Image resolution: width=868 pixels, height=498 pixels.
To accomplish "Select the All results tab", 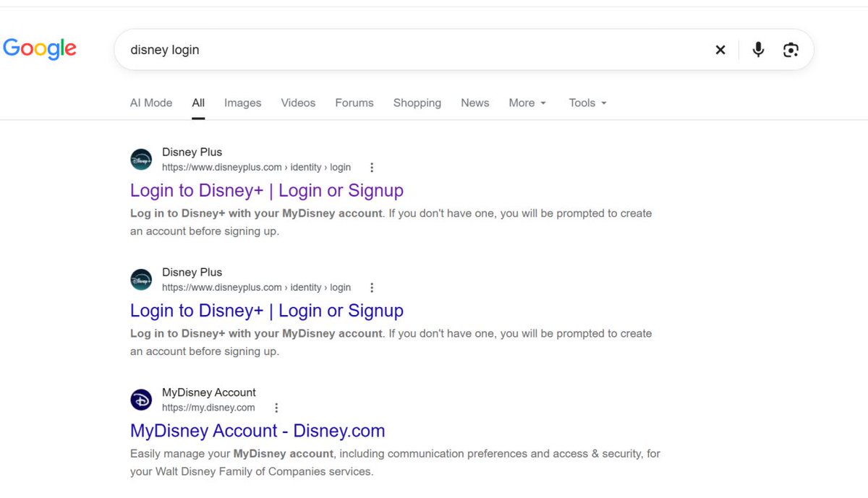I will pos(198,103).
